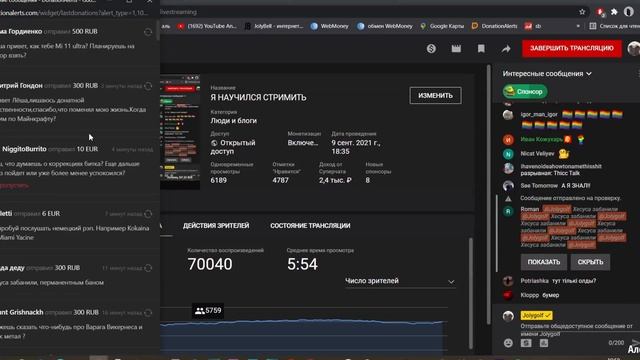The image size is (640, 360).
Task: Mark the деду 300 RUB donation circle icon
Action: [x=148, y=268]
